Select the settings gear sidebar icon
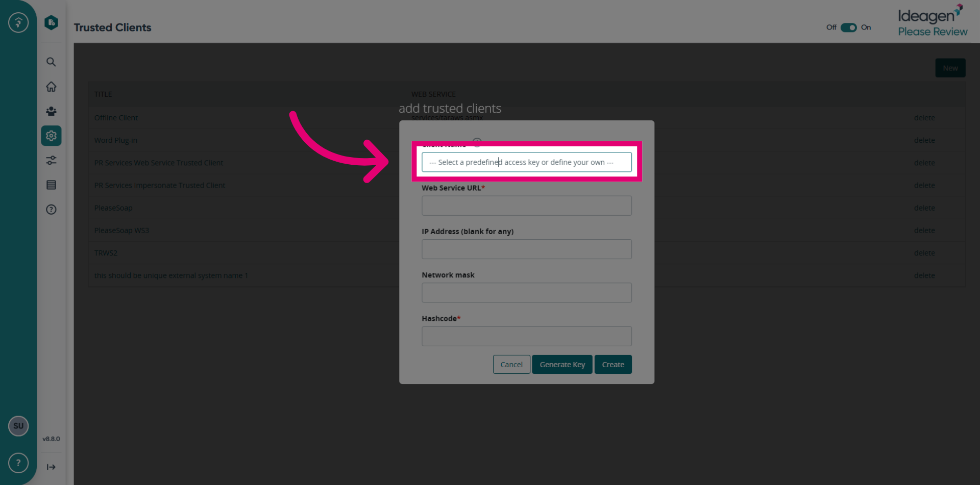This screenshot has height=485, width=980. (51, 136)
